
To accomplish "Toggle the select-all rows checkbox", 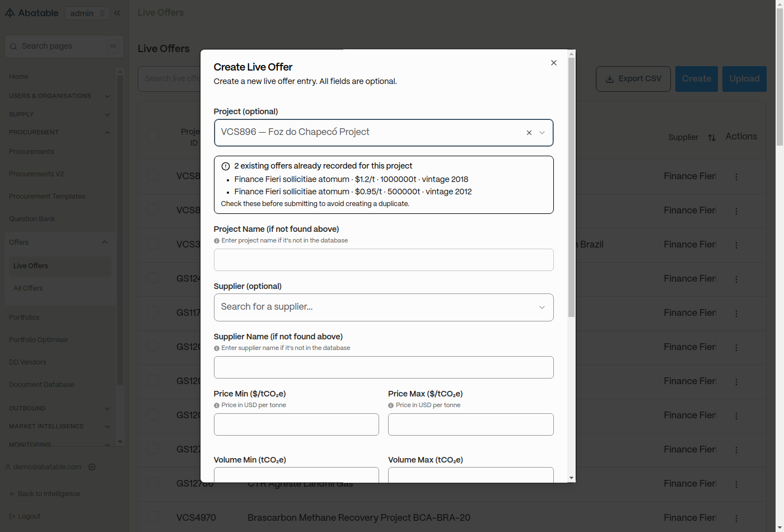I will click(153, 136).
